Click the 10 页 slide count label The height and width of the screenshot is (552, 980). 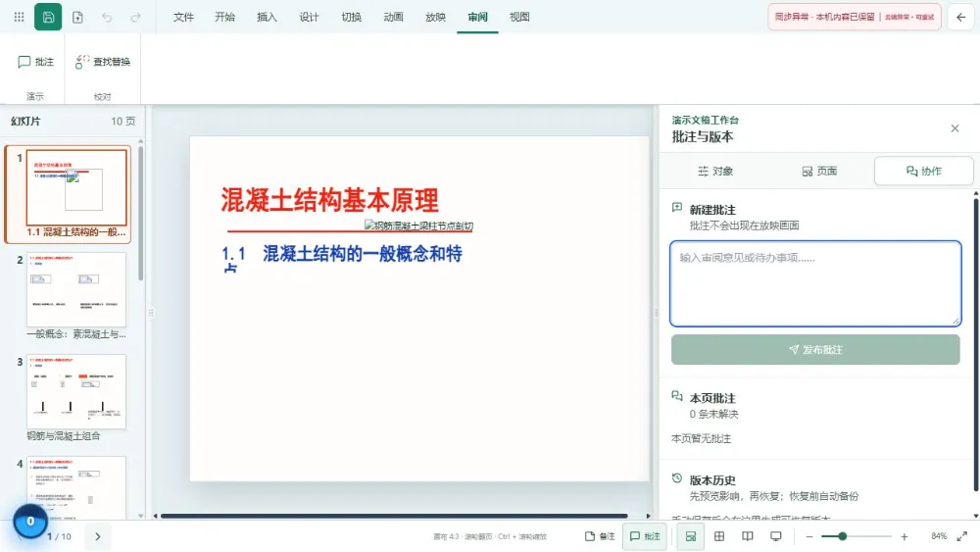click(123, 122)
